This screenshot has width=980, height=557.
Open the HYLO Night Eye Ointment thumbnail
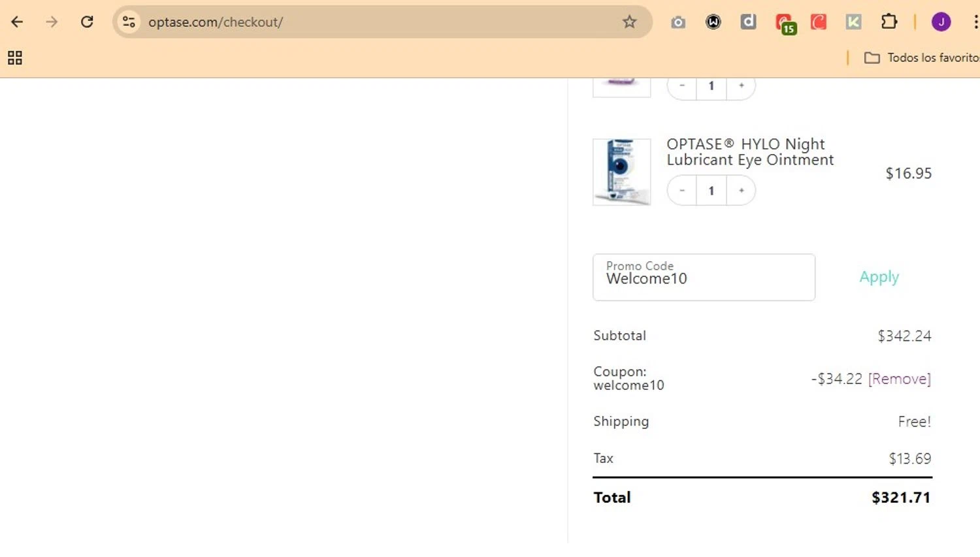[621, 172]
